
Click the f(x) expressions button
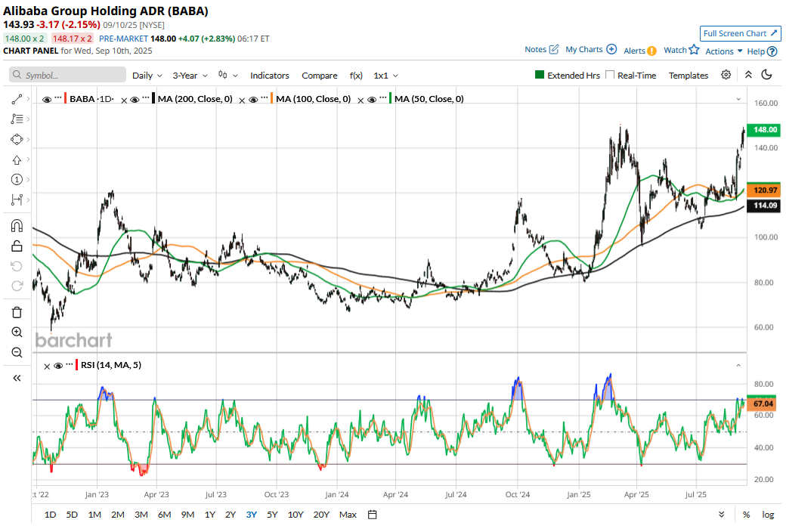coord(356,76)
